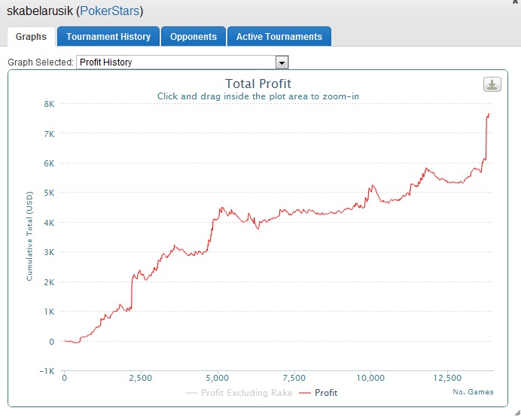Screen dimensions: 521x420
Task: Click the 6K y-axis label
Action: point(49,163)
